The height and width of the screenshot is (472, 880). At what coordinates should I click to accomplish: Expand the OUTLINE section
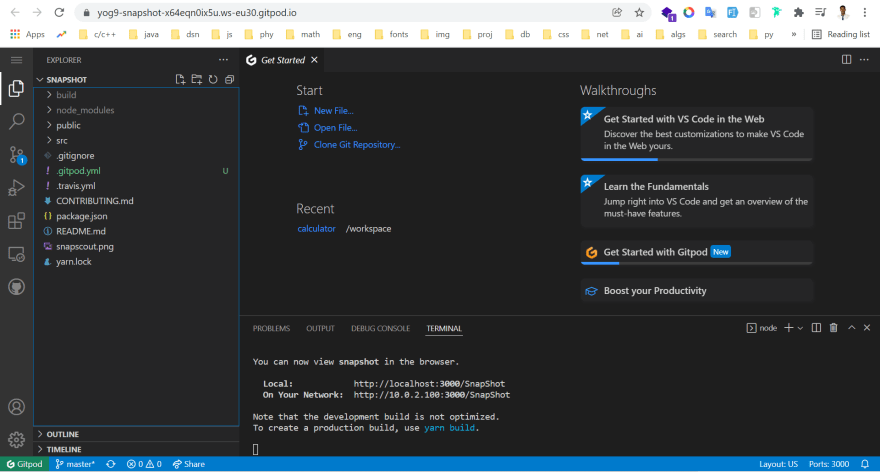click(x=136, y=434)
